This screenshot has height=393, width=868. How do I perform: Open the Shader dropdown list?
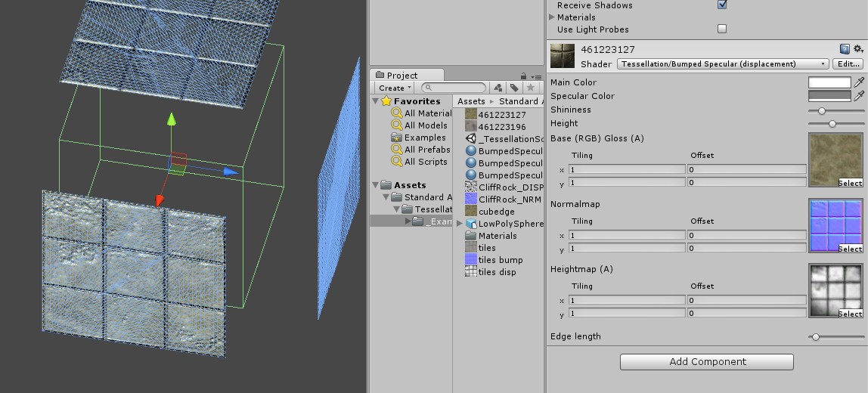[723, 64]
